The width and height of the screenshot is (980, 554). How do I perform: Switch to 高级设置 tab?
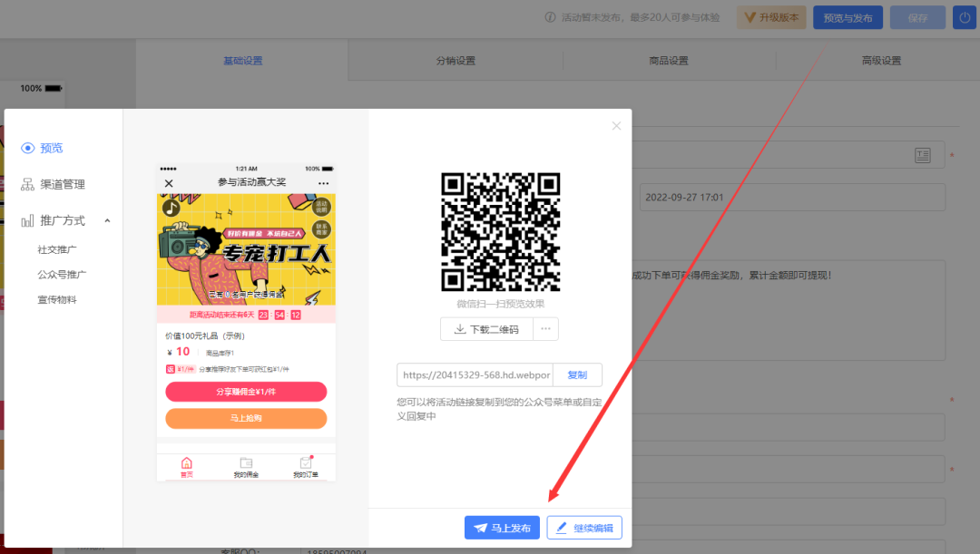click(x=881, y=61)
